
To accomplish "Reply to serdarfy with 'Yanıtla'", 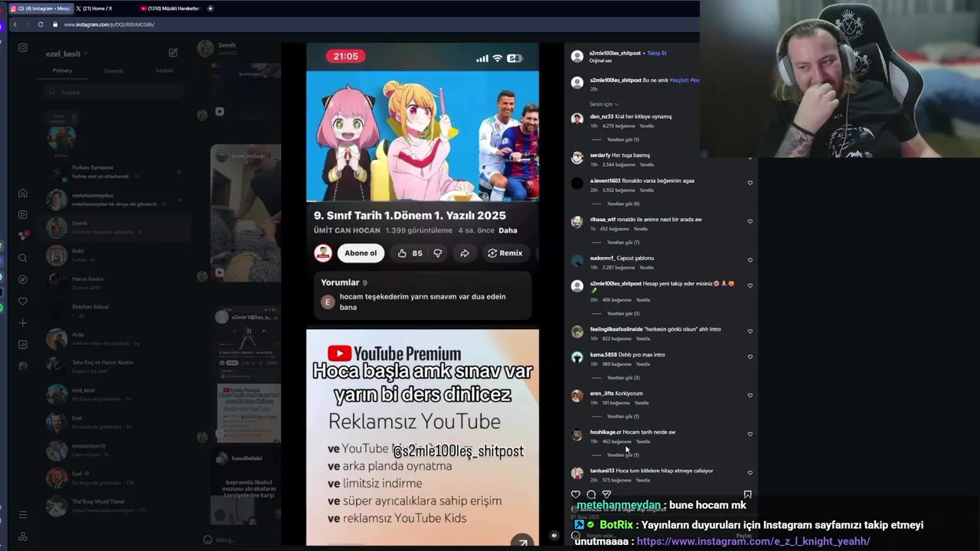I will tap(646, 165).
